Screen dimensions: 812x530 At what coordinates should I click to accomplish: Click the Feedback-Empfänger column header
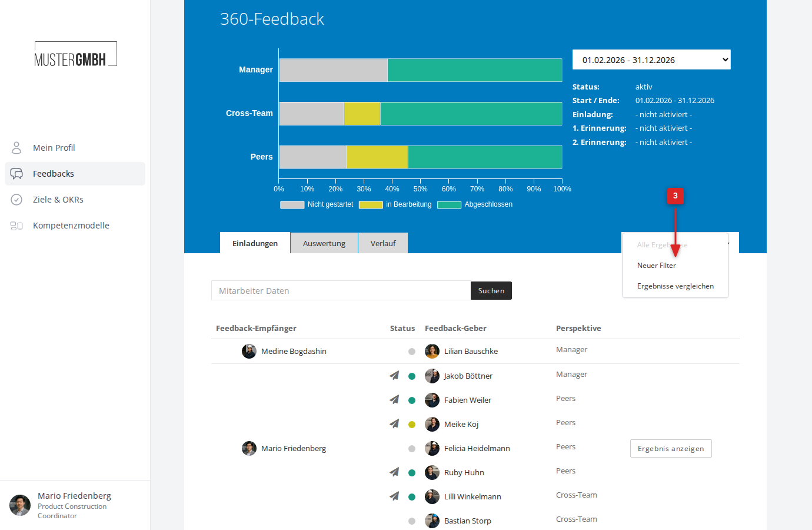click(256, 329)
